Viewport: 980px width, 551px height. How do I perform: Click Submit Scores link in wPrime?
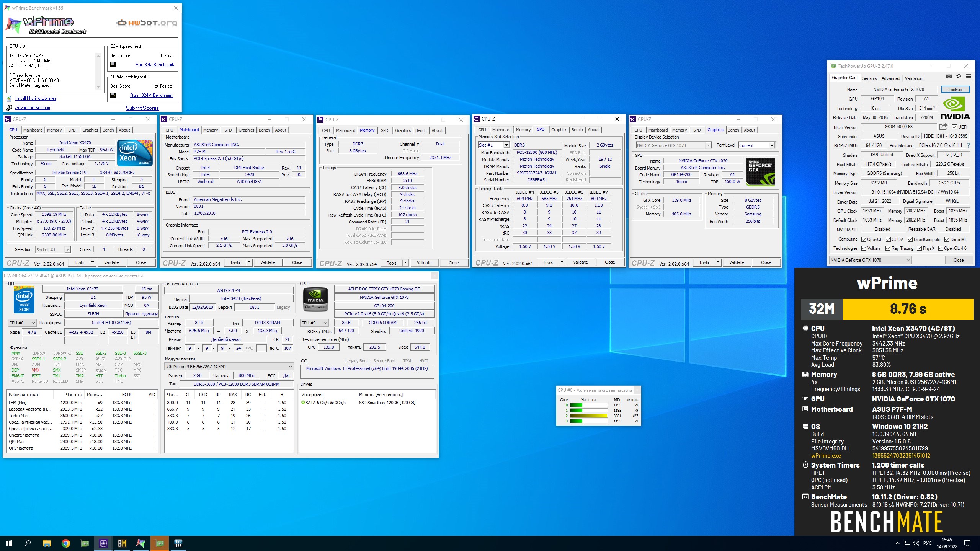pos(142,108)
